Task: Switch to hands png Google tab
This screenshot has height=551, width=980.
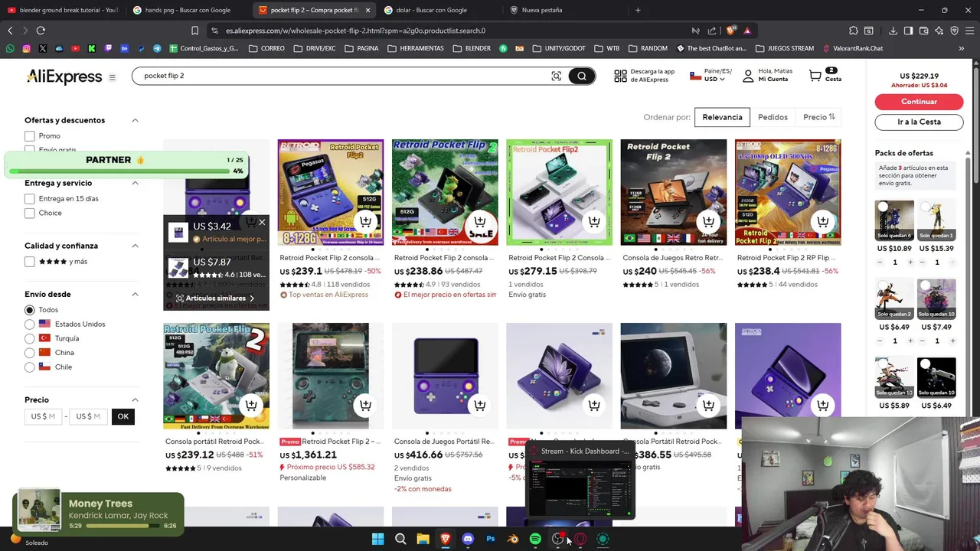Action: [187, 10]
